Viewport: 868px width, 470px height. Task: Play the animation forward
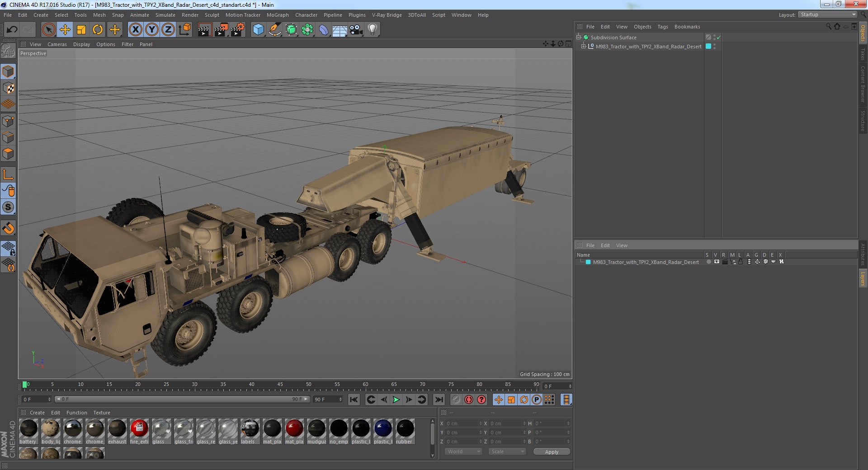click(396, 399)
